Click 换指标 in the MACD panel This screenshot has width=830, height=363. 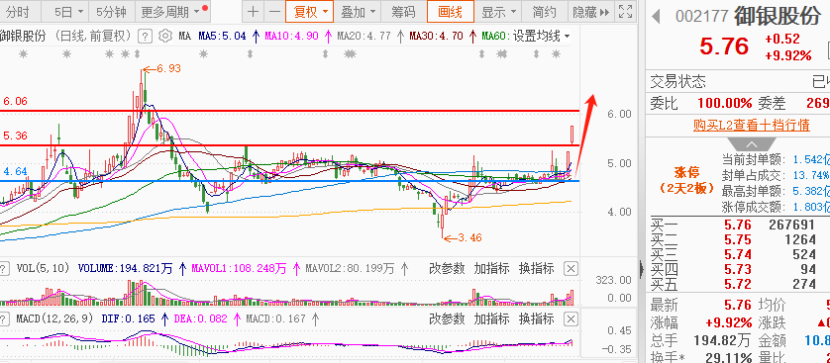coord(536,320)
